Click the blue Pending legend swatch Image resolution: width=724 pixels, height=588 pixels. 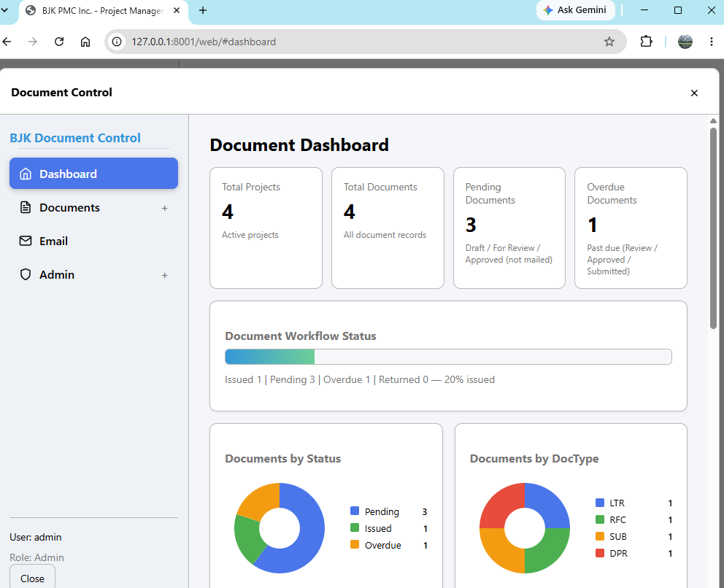(355, 511)
